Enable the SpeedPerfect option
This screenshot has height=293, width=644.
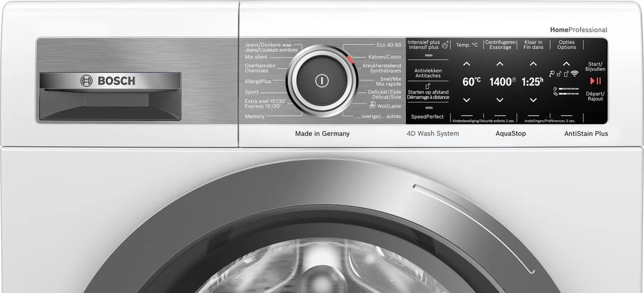[427, 116]
